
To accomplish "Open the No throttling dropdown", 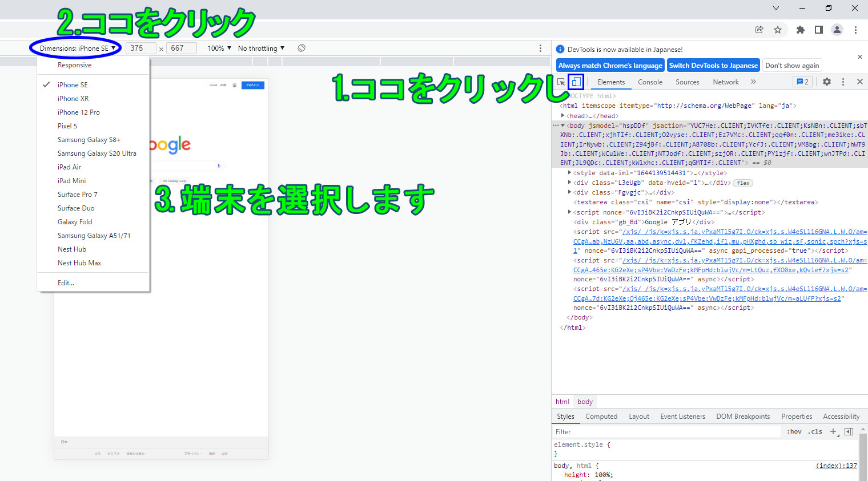I will click(x=261, y=48).
